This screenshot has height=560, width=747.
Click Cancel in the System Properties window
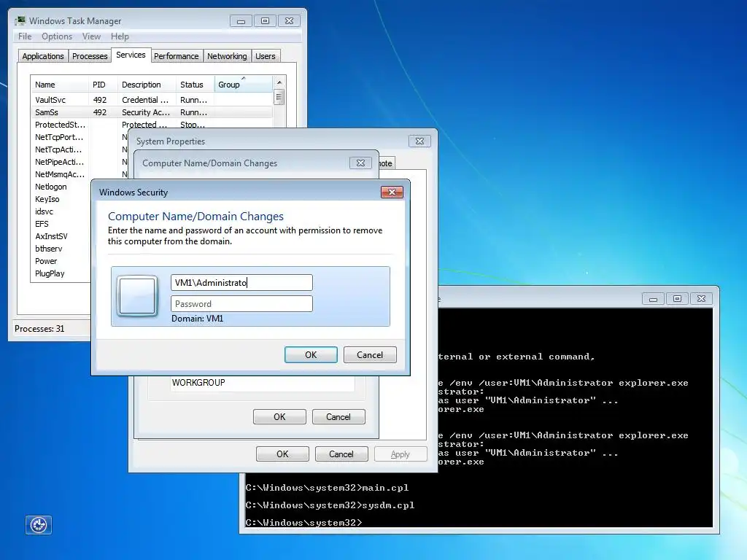[x=341, y=454]
